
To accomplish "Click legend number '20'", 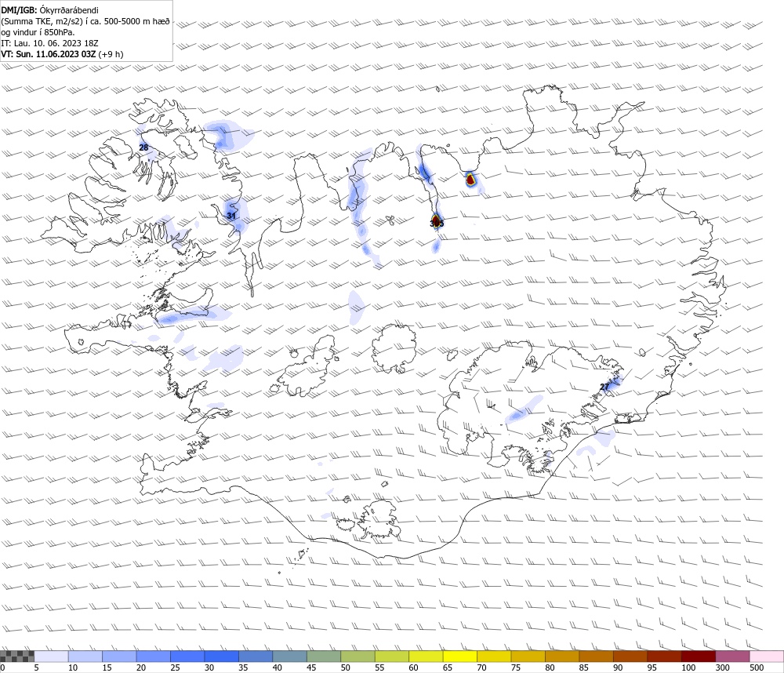I will [x=141, y=668].
